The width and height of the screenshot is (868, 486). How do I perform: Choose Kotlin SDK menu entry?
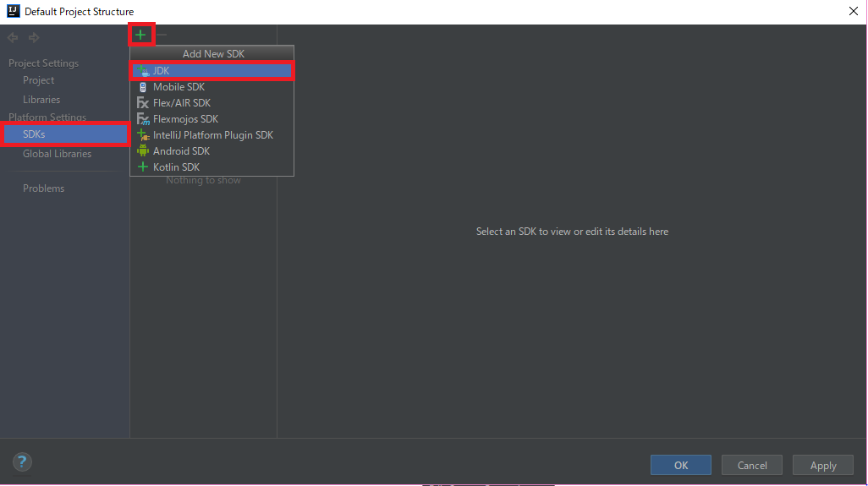[x=212, y=167]
